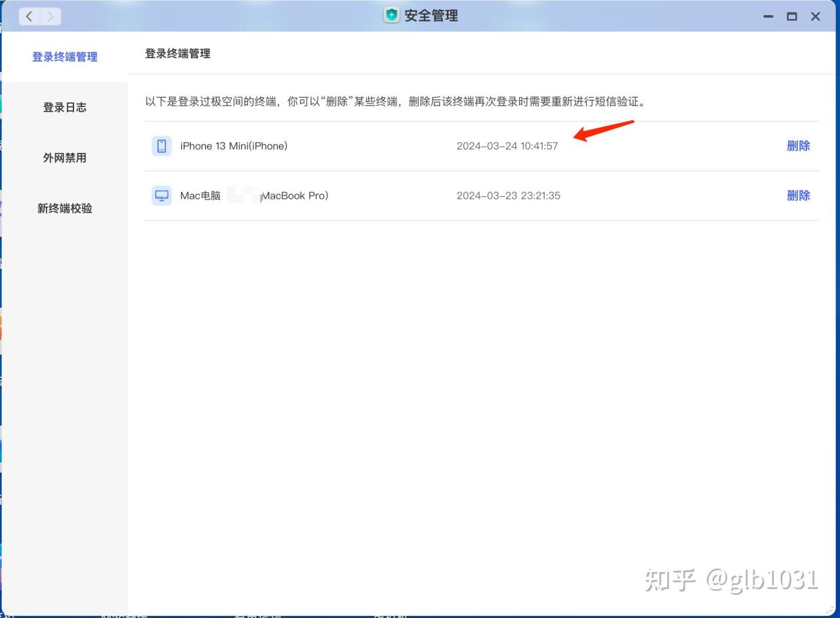Minimize the 安全管理 window
840x618 pixels.
pyautogui.click(x=768, y=16)
